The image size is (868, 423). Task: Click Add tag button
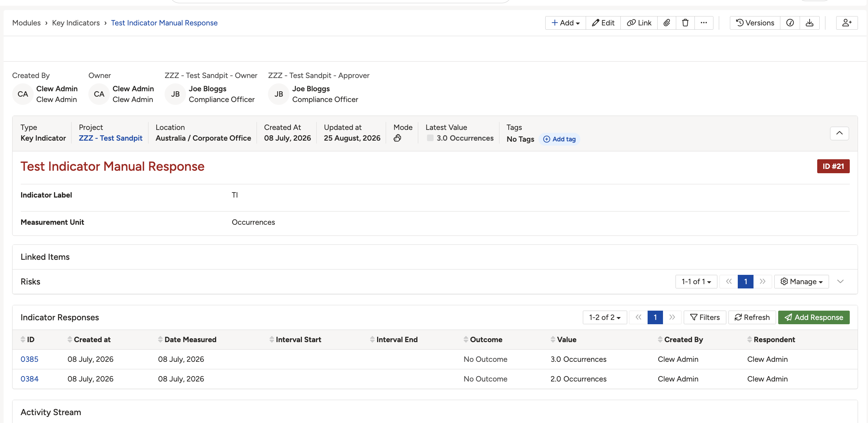pyautogui.click(x=560, y=139)
